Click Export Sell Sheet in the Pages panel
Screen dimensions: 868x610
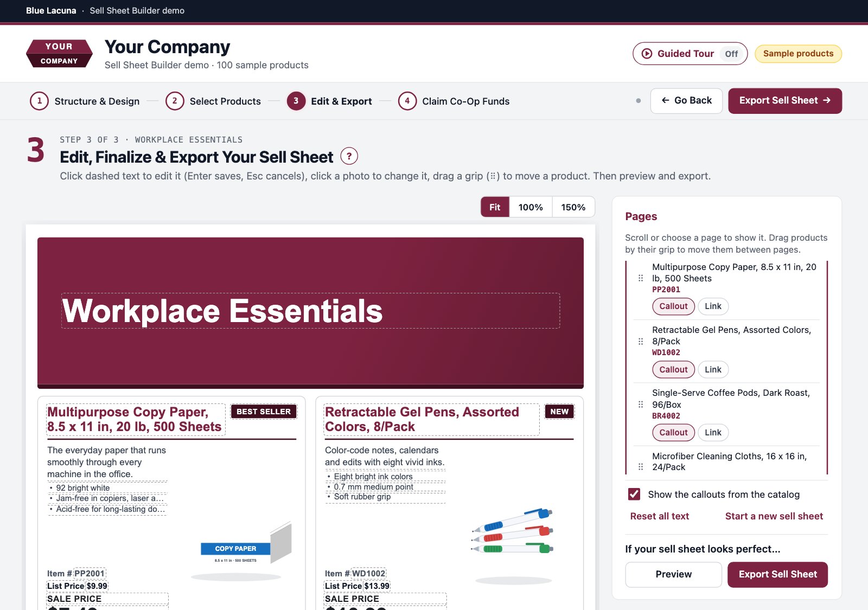[x=777, y=575]
